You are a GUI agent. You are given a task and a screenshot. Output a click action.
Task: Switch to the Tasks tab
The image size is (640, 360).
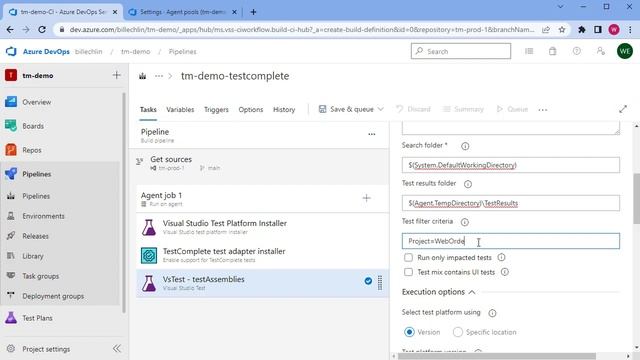148,109
